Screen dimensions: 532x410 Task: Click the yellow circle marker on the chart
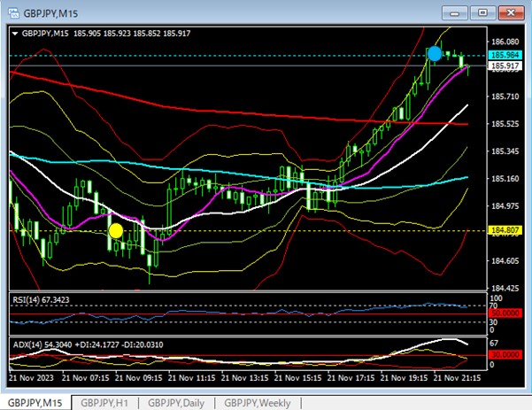[x=115, y=231]
